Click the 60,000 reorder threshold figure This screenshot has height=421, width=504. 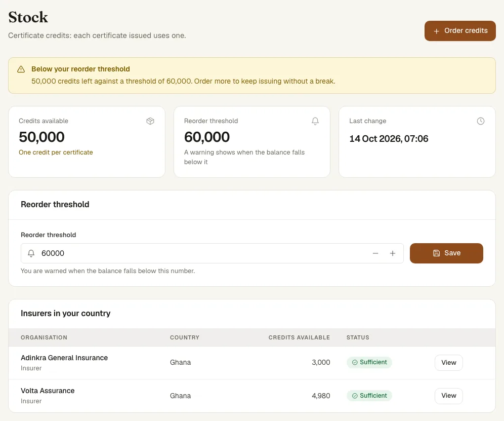pos(207,137)
